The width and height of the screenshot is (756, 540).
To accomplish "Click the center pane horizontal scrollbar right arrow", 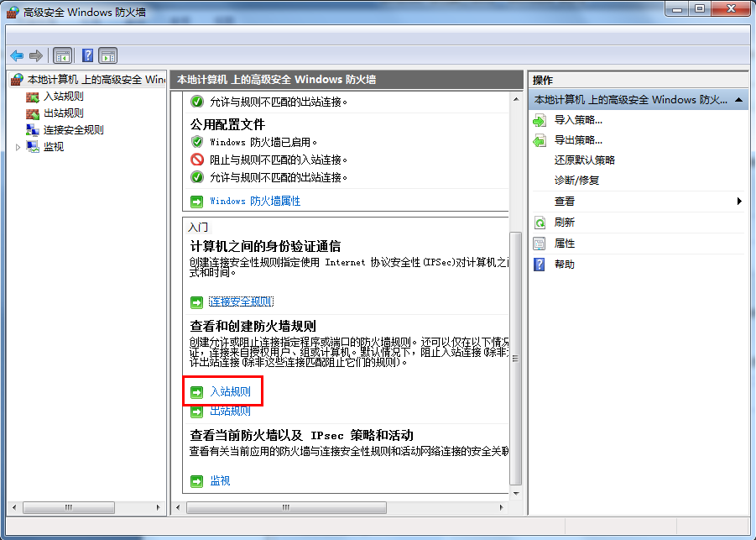I will click(502, 507).
